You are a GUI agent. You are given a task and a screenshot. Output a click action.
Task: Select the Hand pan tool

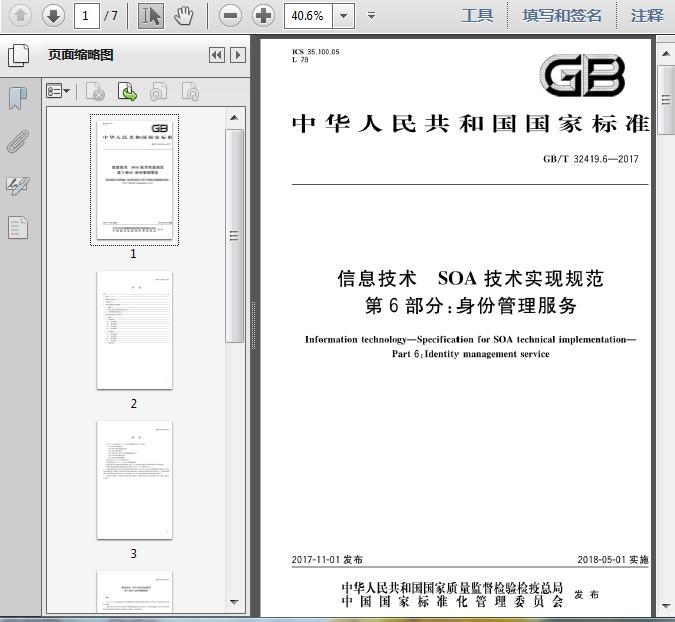(x=184, y=16)
